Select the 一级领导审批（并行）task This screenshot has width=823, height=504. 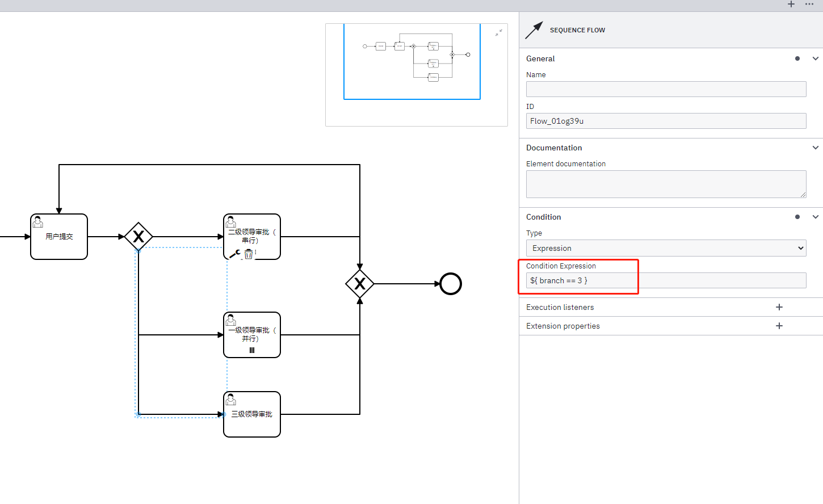point(252,335)
